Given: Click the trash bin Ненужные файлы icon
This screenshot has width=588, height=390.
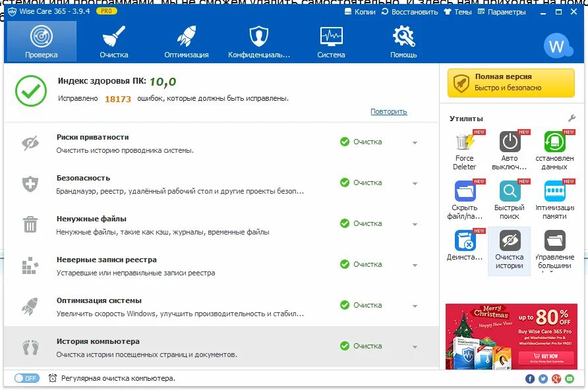Looking at the screenshot, I should click(30, 224).
